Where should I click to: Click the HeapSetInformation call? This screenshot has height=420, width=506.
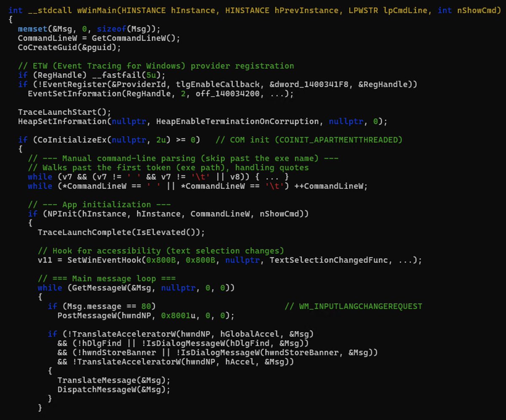[x=202, y=122]
